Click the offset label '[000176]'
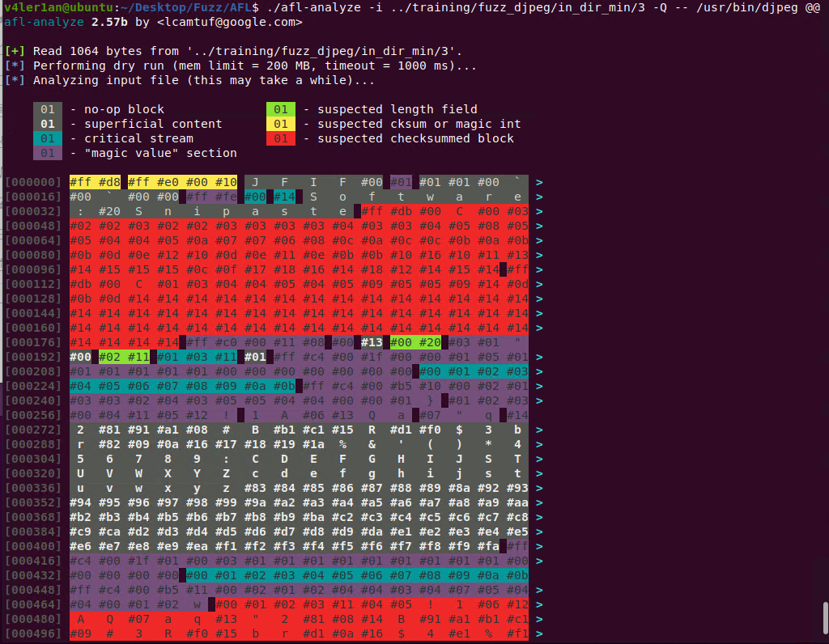Viewport: 829px width, 644px height. (32, 342)
